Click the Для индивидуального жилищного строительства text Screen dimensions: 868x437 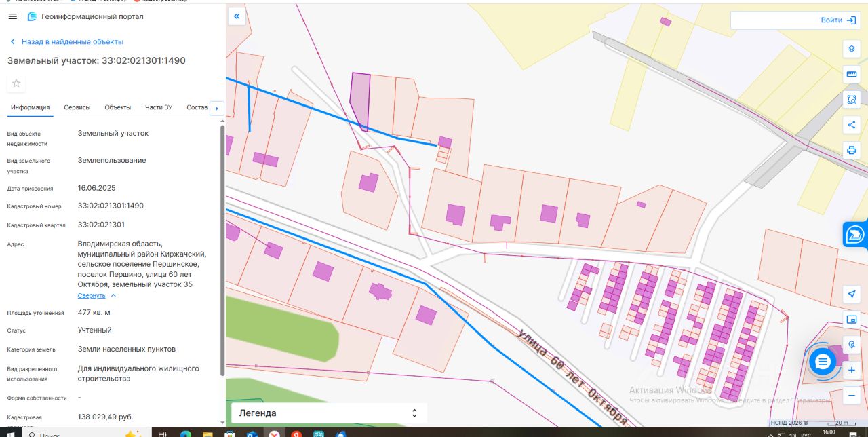138,373
